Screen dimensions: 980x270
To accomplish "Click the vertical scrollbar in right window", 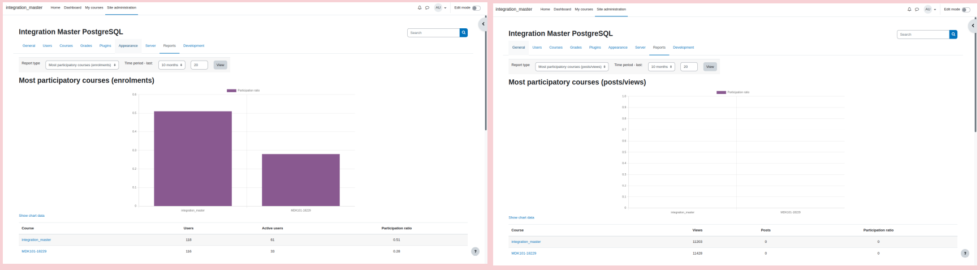I will coord(975,74).
